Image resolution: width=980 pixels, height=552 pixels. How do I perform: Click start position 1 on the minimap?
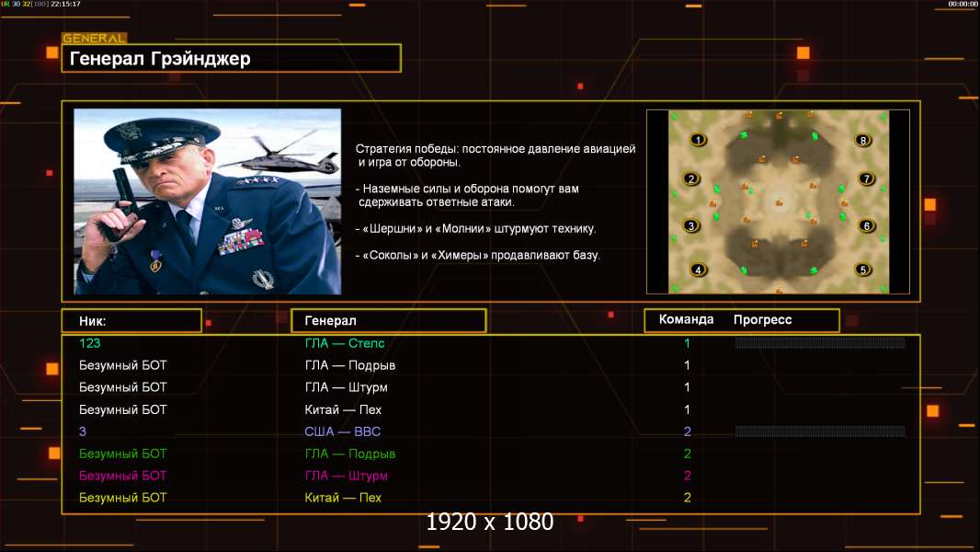698,140
